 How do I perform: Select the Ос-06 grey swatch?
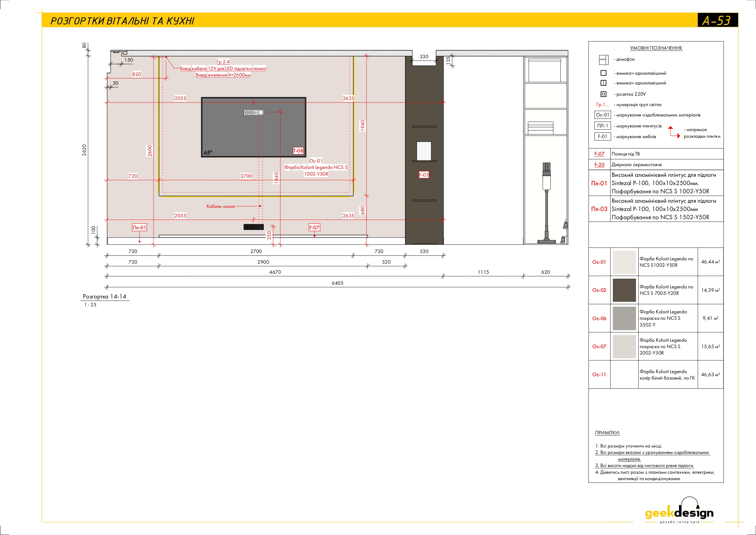[x=624, y=319]
